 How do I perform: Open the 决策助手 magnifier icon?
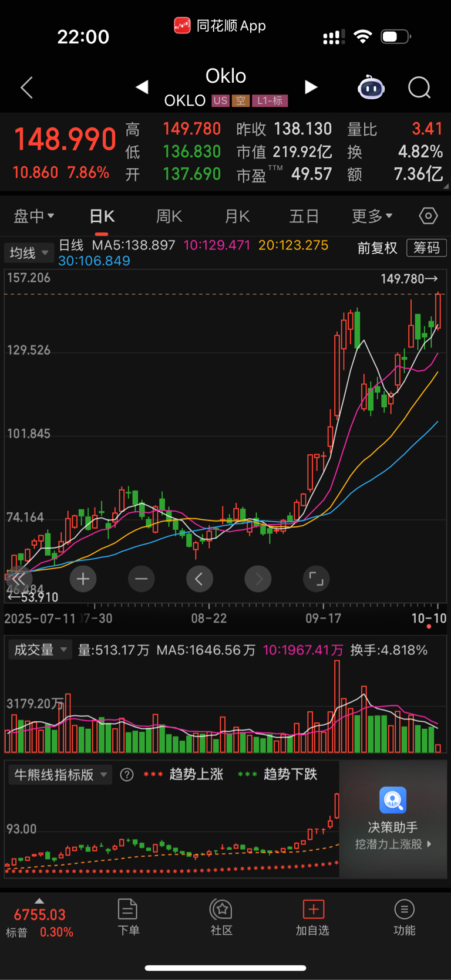coord(393,800)
